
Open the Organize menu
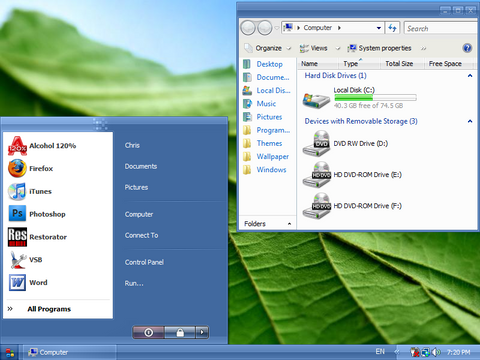(268, 48)
